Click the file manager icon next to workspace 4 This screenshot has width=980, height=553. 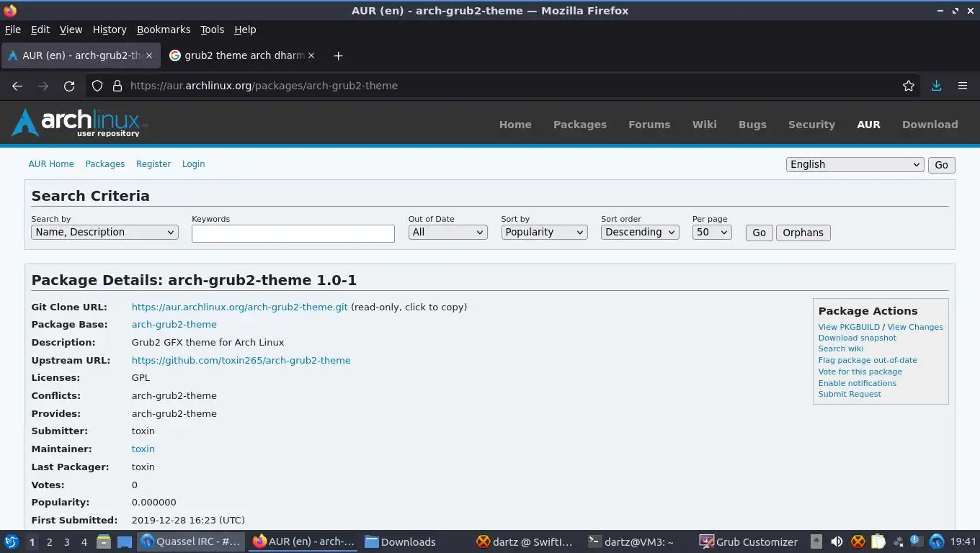[103, 541]
